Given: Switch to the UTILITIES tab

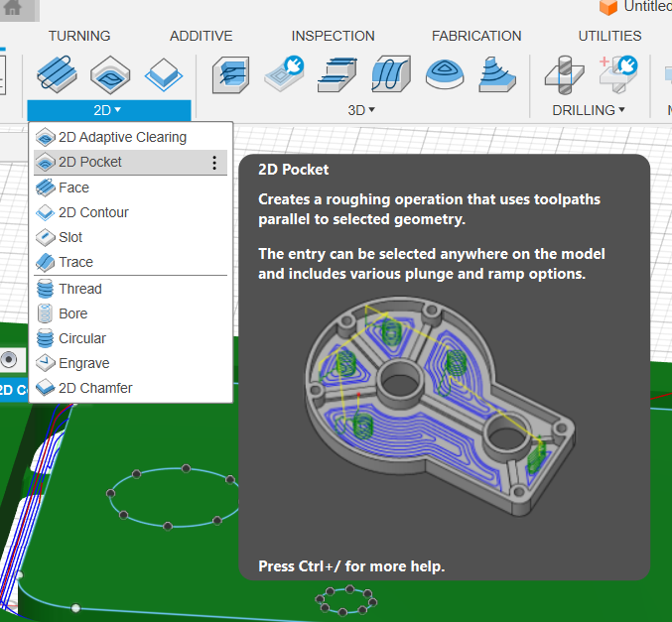Looking at the screenshot, I should [609, 36].
